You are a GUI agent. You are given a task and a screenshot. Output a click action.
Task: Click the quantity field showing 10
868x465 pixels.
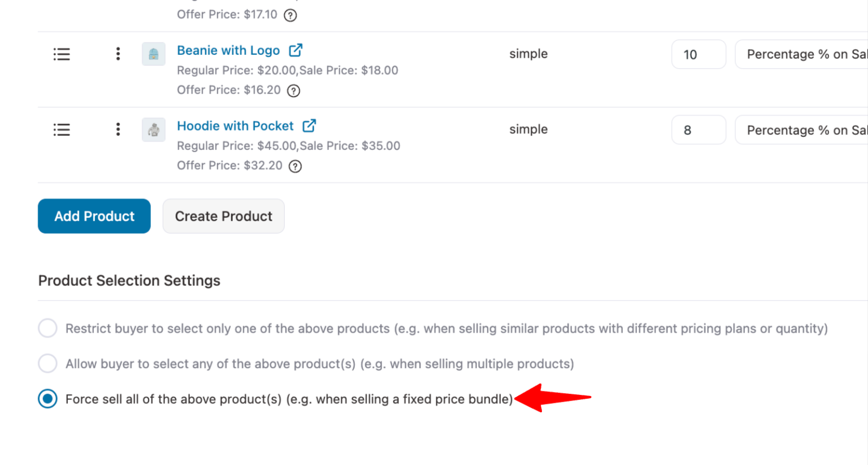tap(698, 54)
